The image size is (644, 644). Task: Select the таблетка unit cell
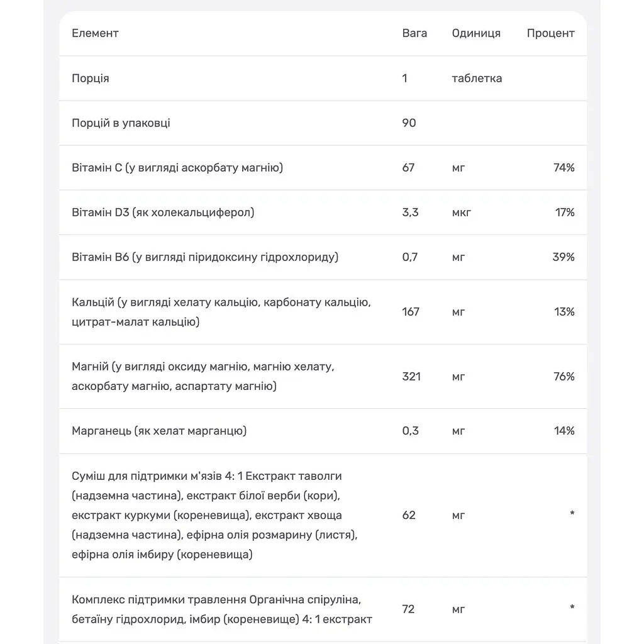[x=477, y=78]
